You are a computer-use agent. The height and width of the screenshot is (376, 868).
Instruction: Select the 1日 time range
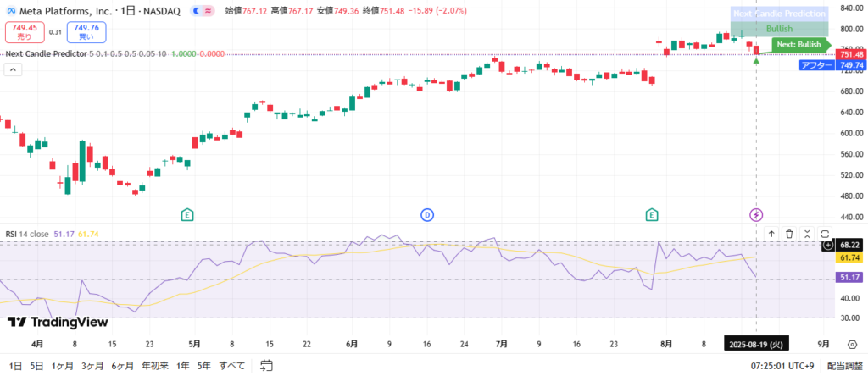15,366
